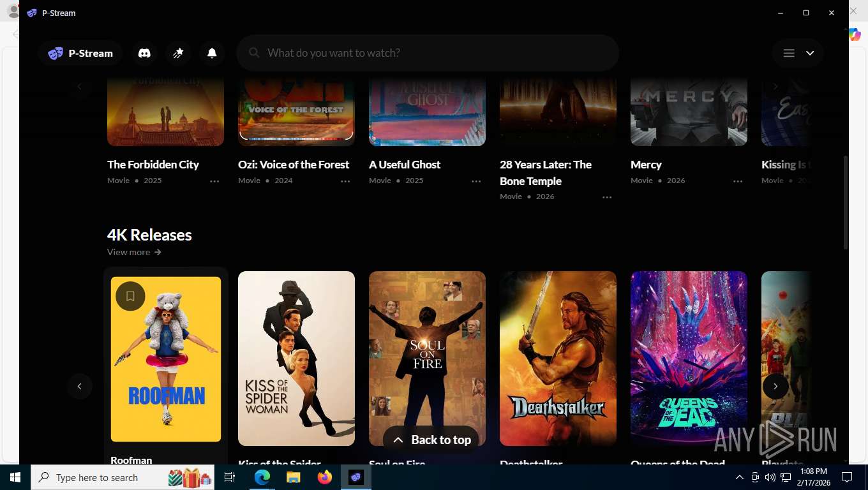Open the Soul on Fire poster
Screen dimensions: 868x490
[x=427, y=359]
